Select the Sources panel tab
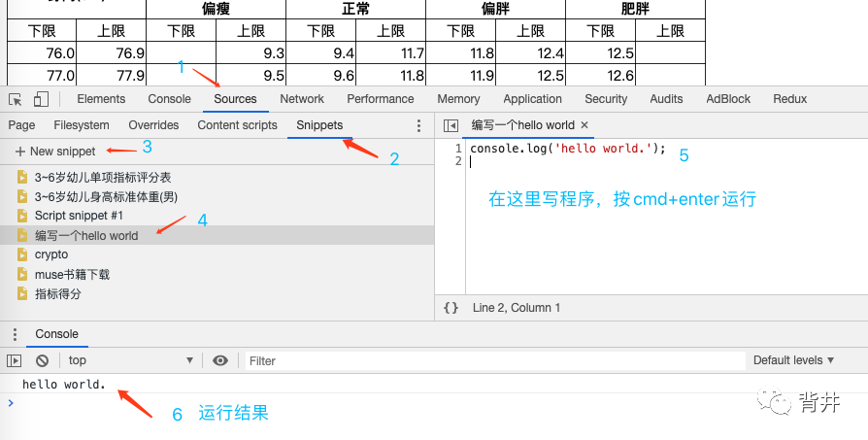Screen dimensions: 868x440 [x=235, y=99]
